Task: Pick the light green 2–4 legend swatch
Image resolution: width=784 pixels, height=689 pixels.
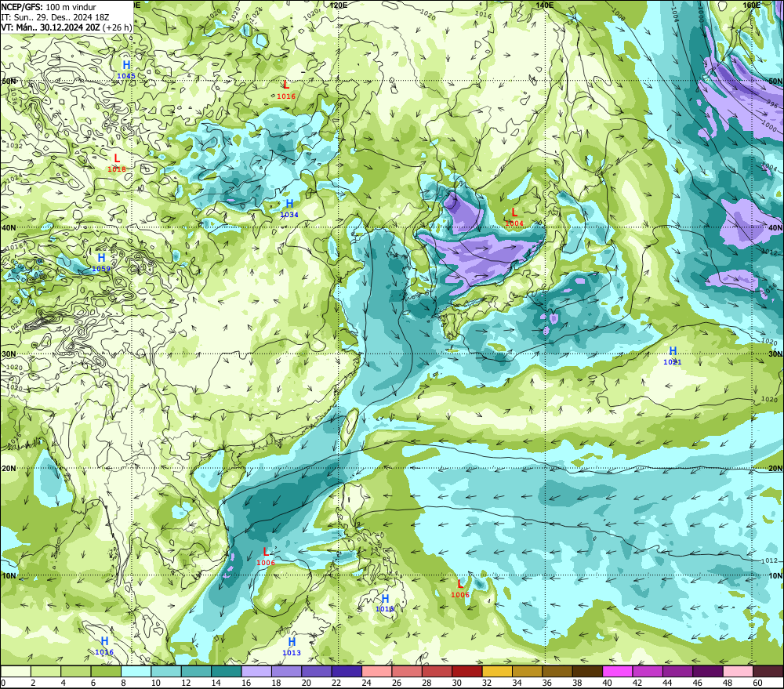Action: (46, 671)
